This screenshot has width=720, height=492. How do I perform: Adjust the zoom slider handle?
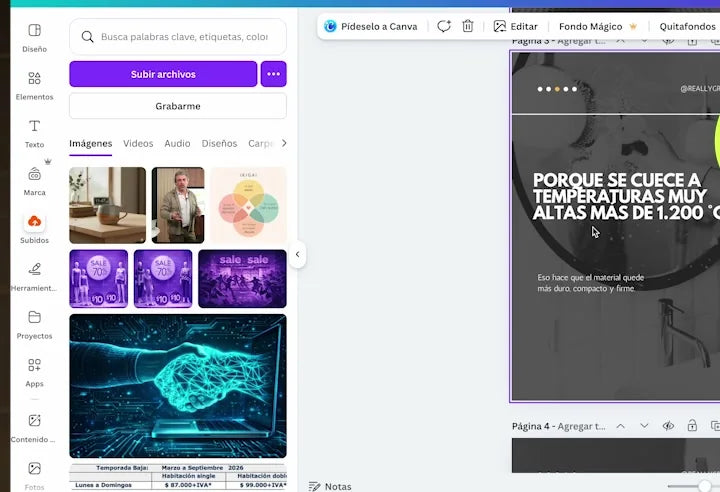pyautogui.click(x=704, y=486)
